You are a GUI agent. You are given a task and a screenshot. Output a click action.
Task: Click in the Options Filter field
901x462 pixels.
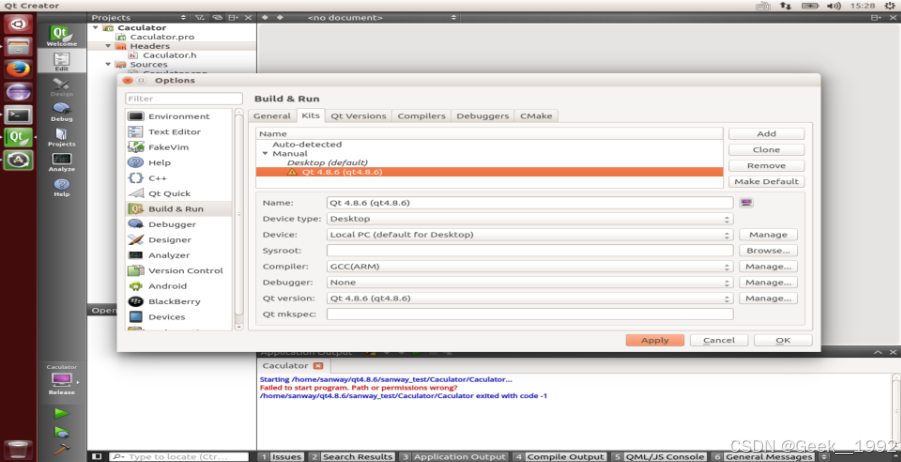[183, 98]
